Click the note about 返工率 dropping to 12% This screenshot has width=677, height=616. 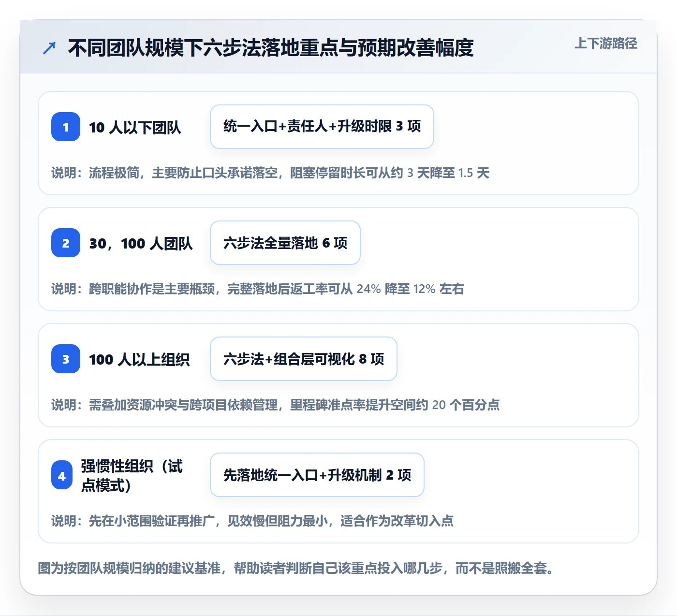(258, 289)
